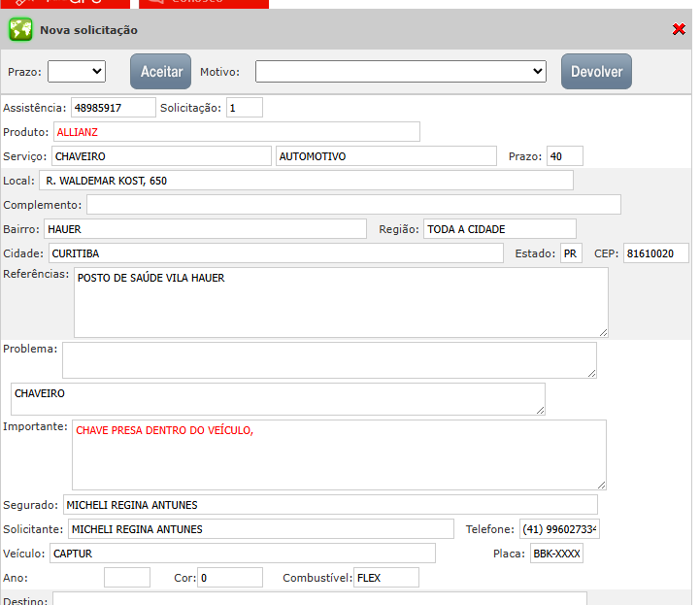Open the Prazo dropdown

click(77, 71)
